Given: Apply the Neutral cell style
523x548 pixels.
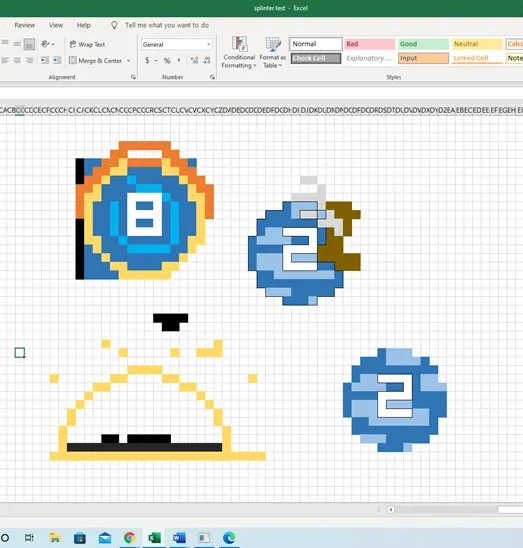Looking at the screenshot, I should (477, 44).
